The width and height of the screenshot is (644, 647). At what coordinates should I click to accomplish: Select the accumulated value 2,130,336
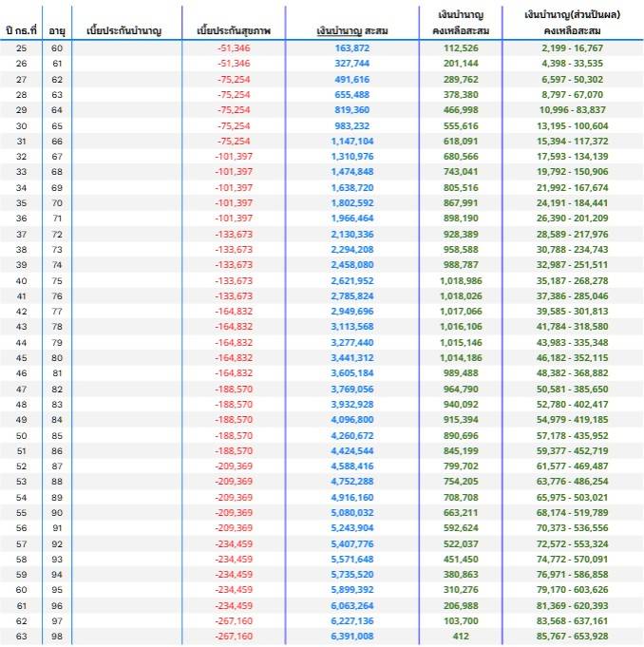(x=351, y=235)
